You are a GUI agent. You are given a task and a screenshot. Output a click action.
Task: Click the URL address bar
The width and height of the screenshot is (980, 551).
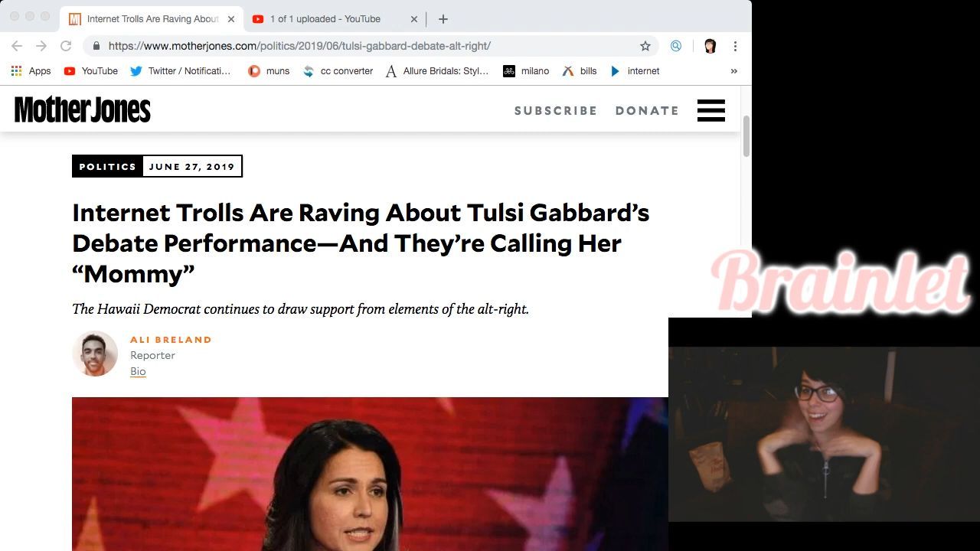pyautogui.click(x=367, y=46)
